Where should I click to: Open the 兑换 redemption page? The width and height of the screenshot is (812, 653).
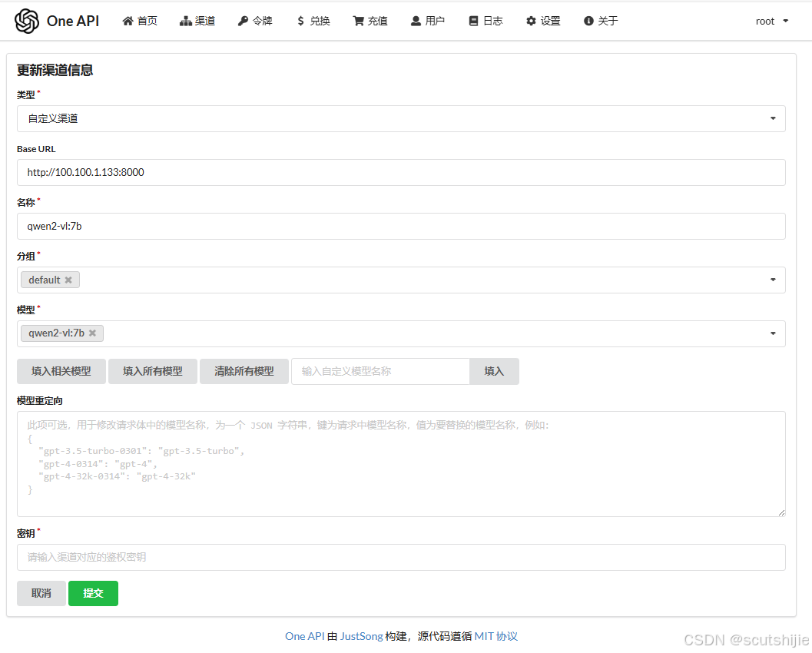tap(313, 21)
